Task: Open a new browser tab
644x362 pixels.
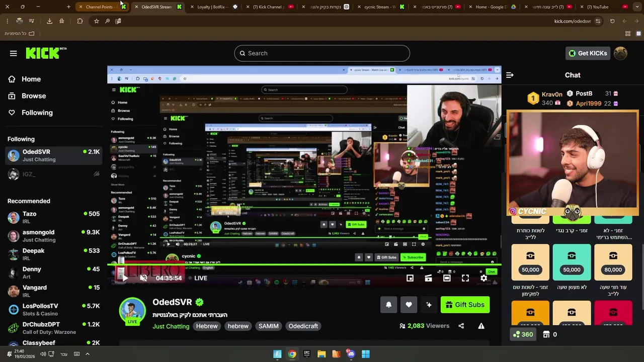Action: [68, 7]
